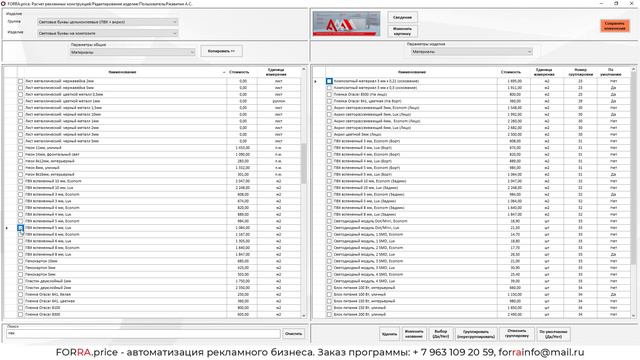Select row name Акрил светорассеивающий 3мм, Econom (Лицо)
This screenshot has height=360, width=640.
pyautogui.click(x=376, y=108)
